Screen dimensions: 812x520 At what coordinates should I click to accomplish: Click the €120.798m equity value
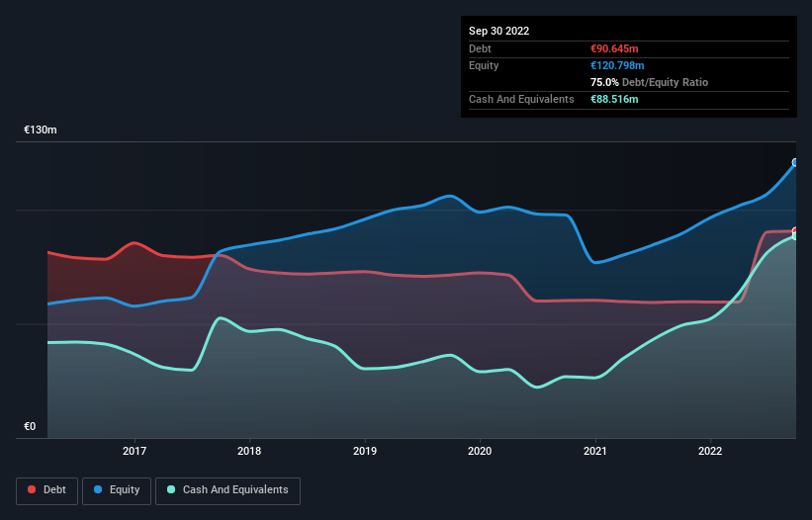617,65
